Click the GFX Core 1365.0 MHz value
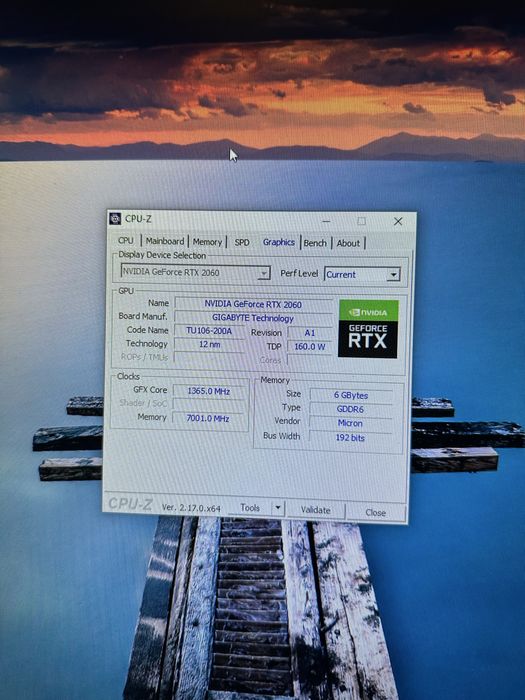Viewport: 525px width, 700px height. (208, 391)
